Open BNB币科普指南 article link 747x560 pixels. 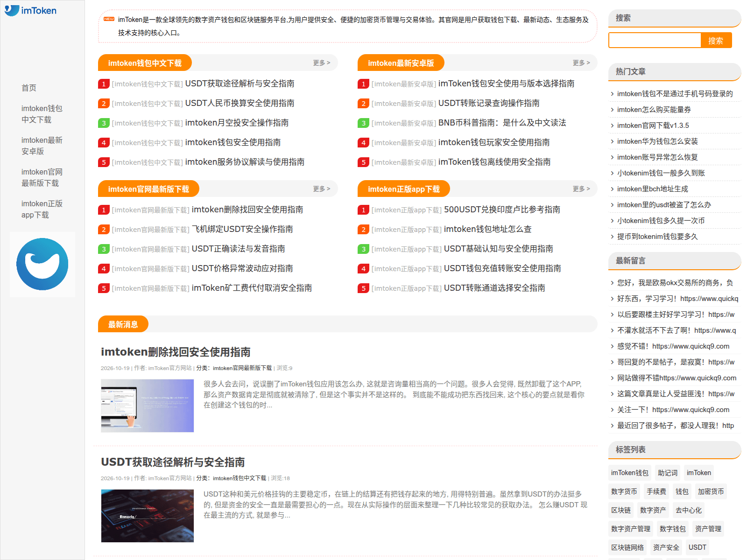[x=502, y=123]
